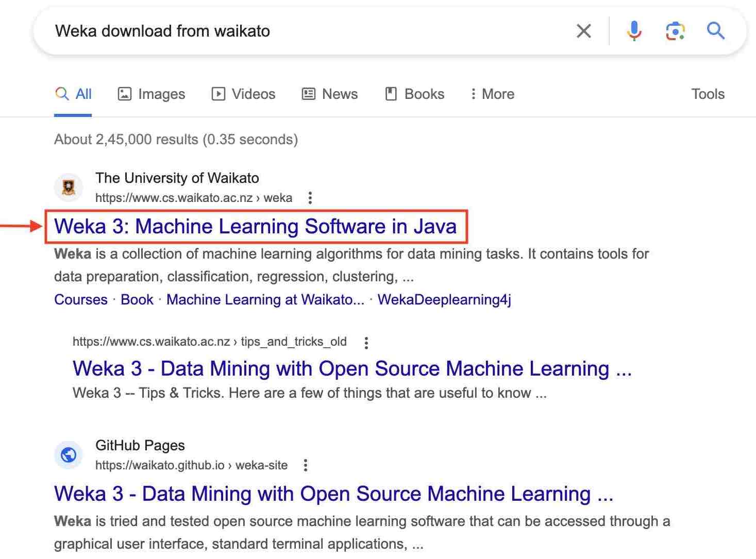Click the "GitHub Pages" site name

140,446
